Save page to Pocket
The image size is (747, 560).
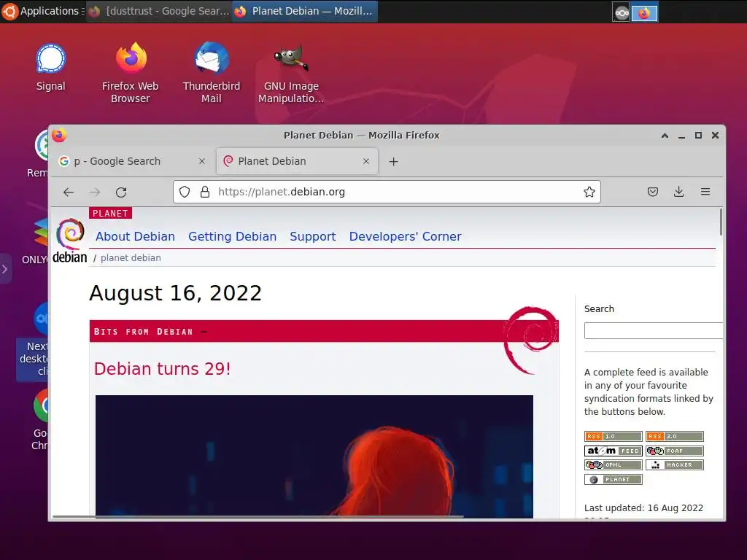point(653,192)
